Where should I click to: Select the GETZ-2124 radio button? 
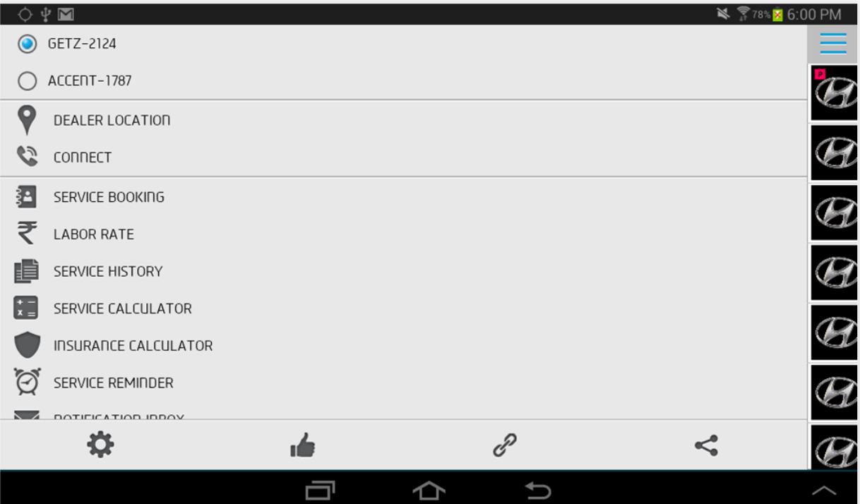click(x=28, y=44)
